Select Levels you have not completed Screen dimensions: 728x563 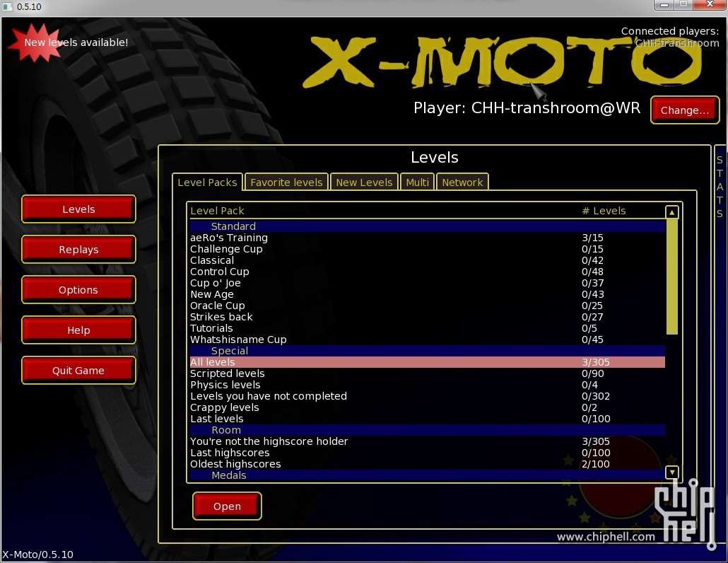click(427, 396)
